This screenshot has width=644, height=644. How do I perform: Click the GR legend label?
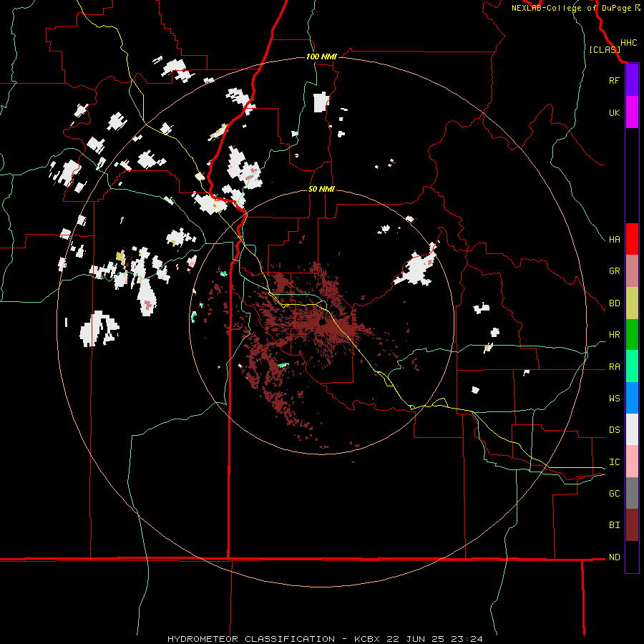coord(615,271)
